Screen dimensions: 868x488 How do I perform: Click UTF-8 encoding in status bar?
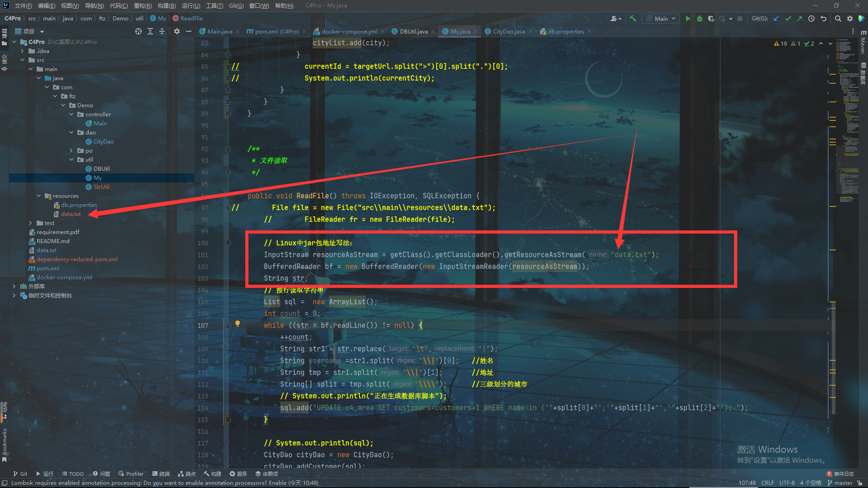coord(787,483)
